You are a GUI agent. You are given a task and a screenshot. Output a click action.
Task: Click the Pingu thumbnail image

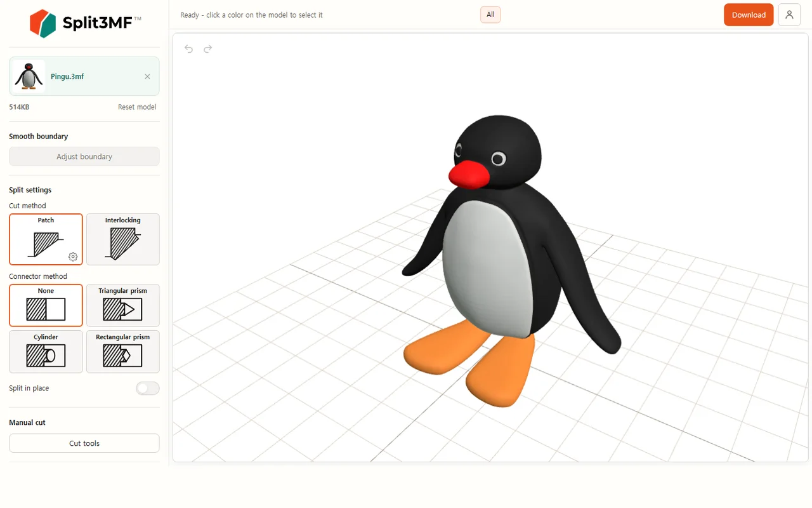[x=29, y=76]
